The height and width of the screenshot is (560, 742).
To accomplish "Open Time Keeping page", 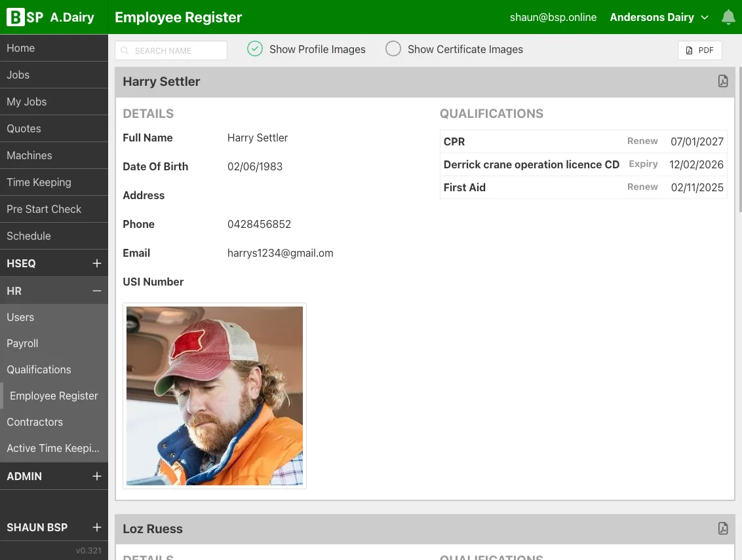I will [x=54, y=182].
